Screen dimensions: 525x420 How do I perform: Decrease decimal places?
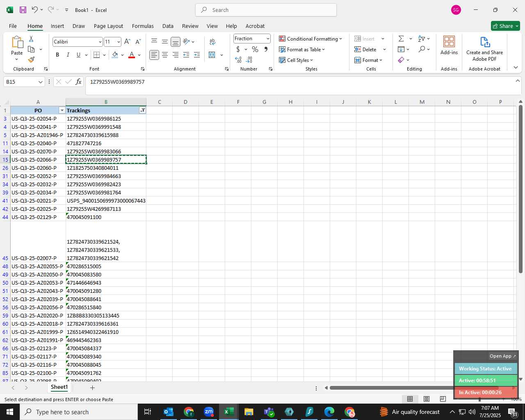[x=249, y=60]
